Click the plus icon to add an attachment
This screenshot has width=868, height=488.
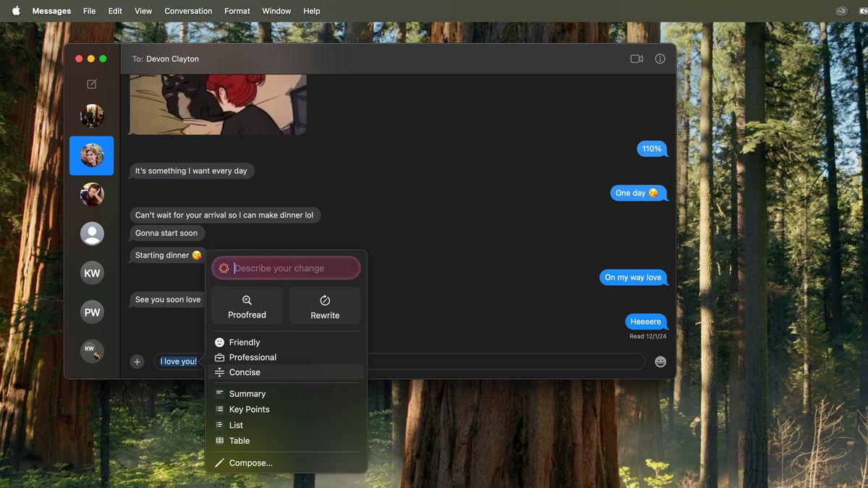[137, 361]
